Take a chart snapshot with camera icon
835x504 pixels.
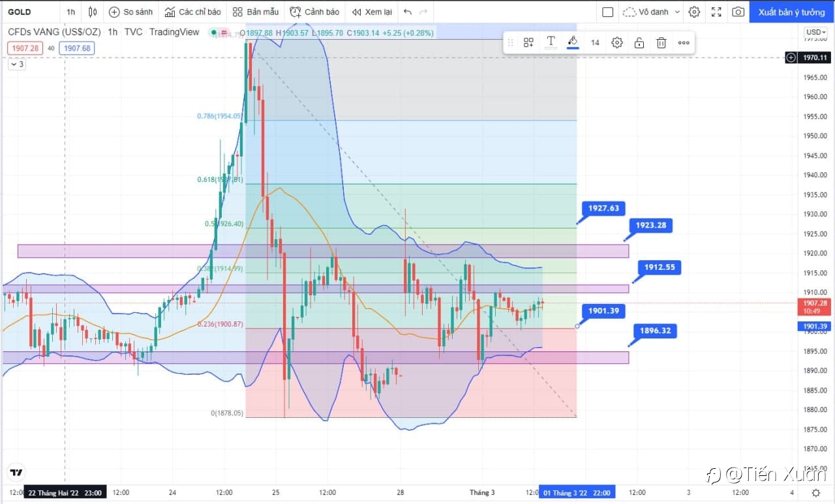click(738, 12)
